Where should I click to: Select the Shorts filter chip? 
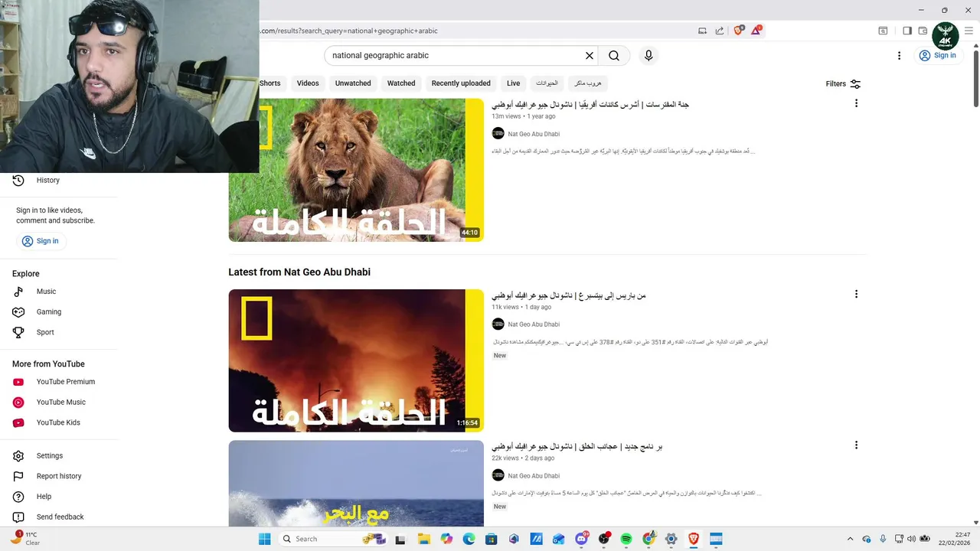(x=269, y=83)
